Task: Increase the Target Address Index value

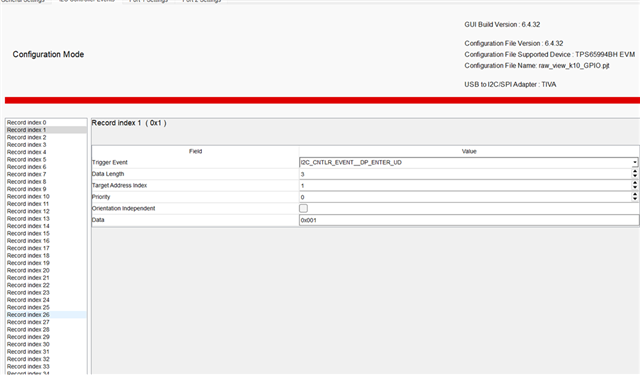Action: [635, 183]
